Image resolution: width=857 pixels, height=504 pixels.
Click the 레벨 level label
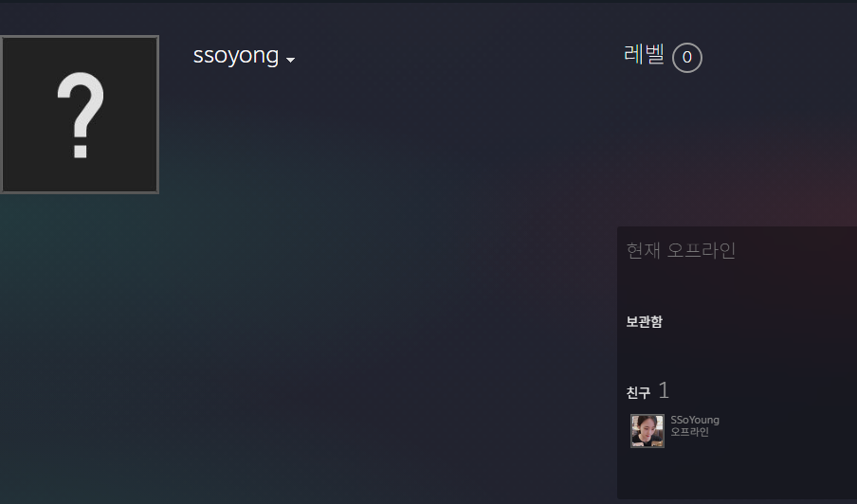pyautogui.click(x=644, y=55)
